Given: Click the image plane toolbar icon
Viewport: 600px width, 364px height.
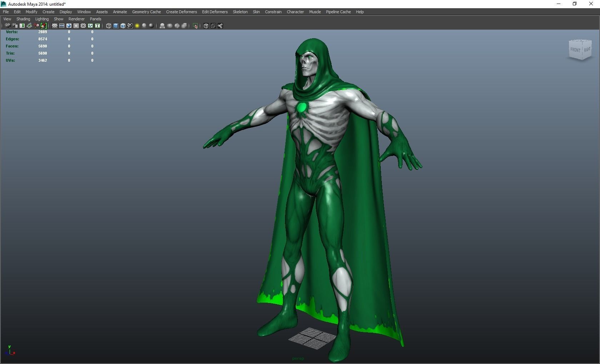Looking at the screenshot, I should [x=29, y=26].
